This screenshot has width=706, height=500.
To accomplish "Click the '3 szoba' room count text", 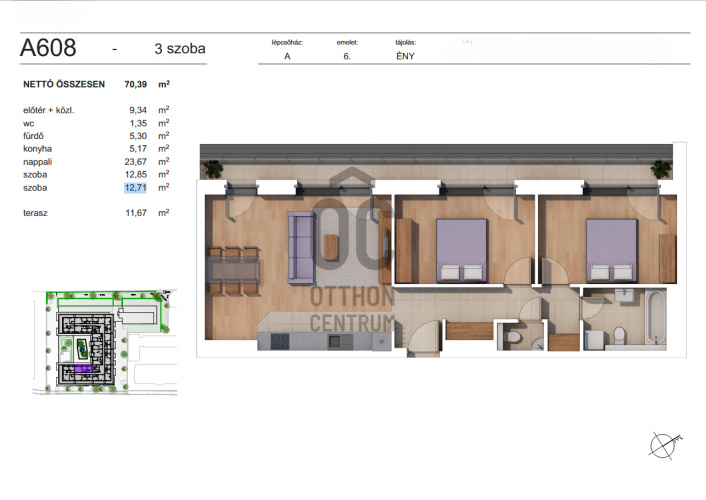I will 181,48.
